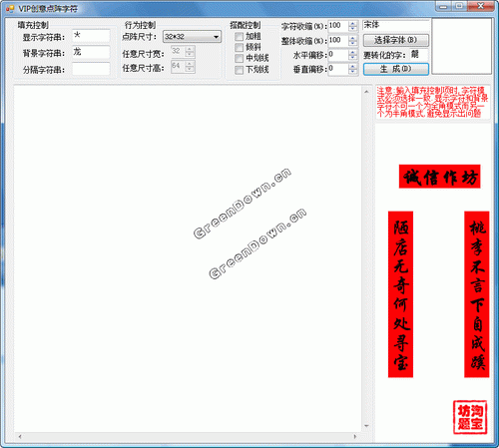Decrease the 垂直偏移 value with down arrow

[352, 72]
